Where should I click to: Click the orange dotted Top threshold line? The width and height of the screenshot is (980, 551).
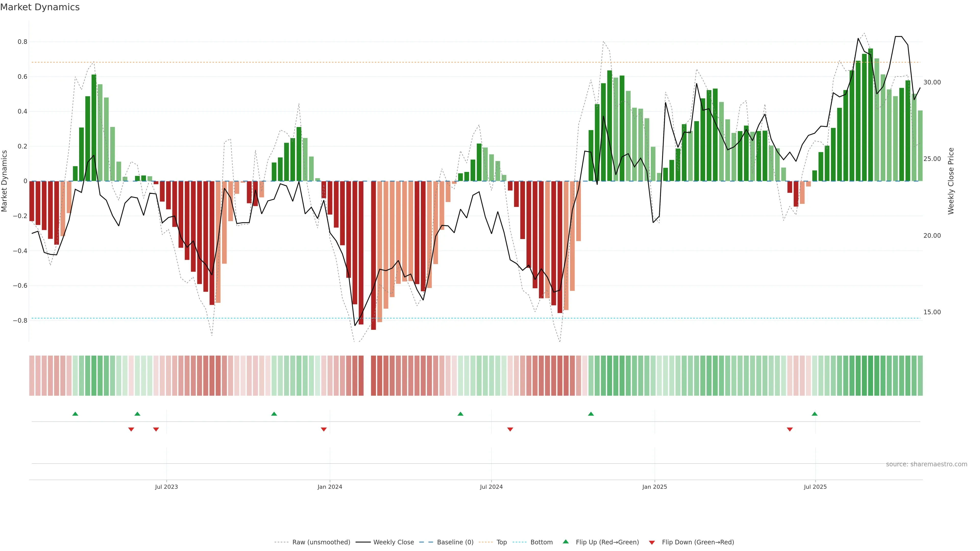click(381, 62)
